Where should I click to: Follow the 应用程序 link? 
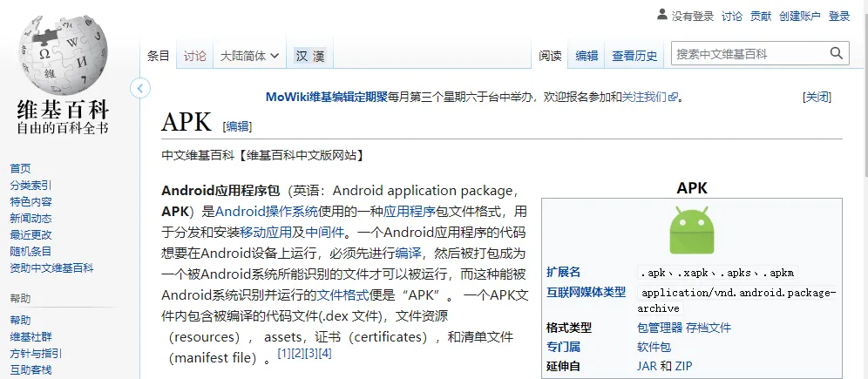[x=410, y=212]
